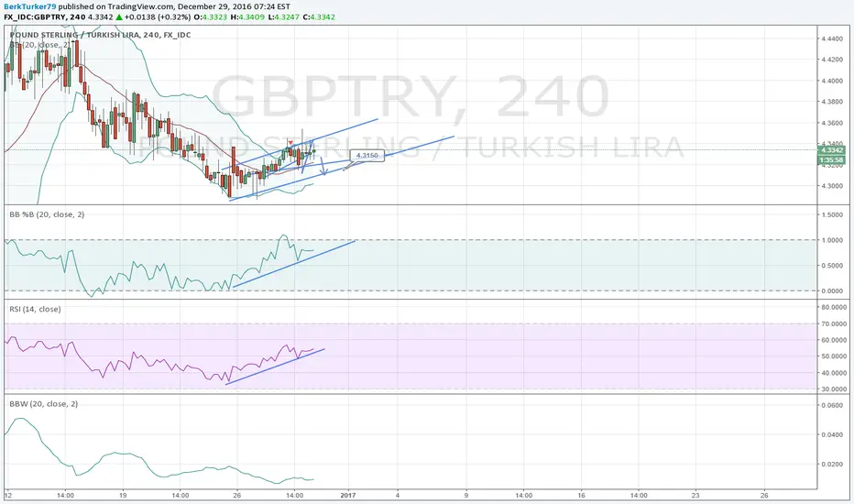Click the +0.0138 (+0.32%) change value
Viewport: 854px width, 504px height.
click(x=158, y=16)
